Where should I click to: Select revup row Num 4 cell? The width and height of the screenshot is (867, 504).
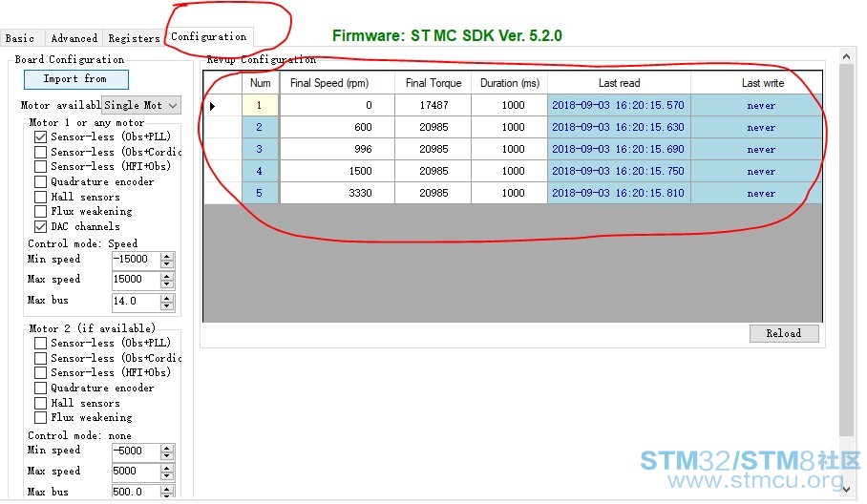[261, 171]
